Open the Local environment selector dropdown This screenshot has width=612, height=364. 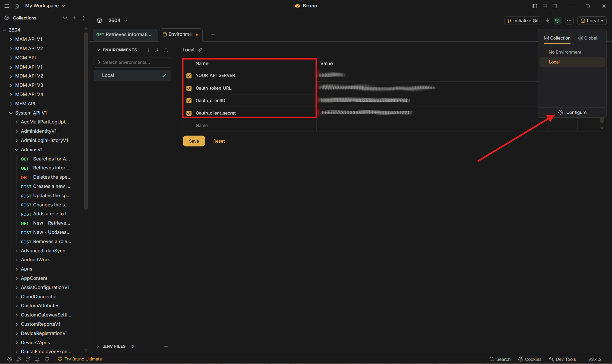click(592, 20)
